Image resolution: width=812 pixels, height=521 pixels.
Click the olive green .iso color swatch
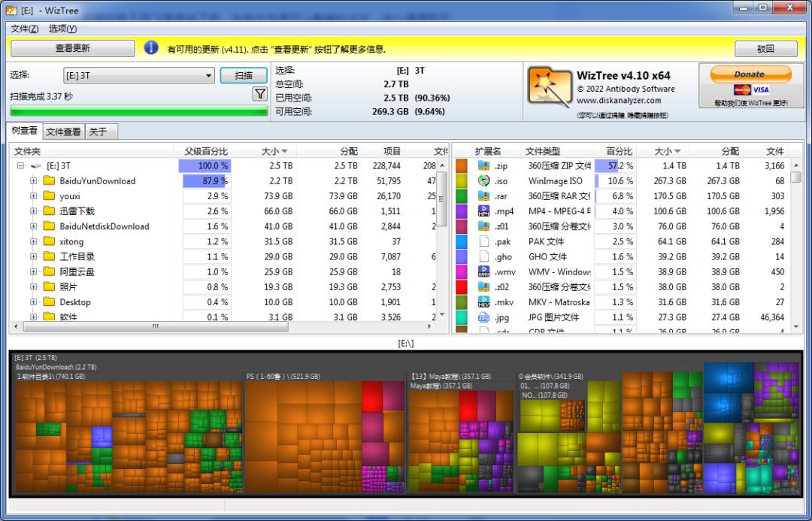click(x=461, y=180)
